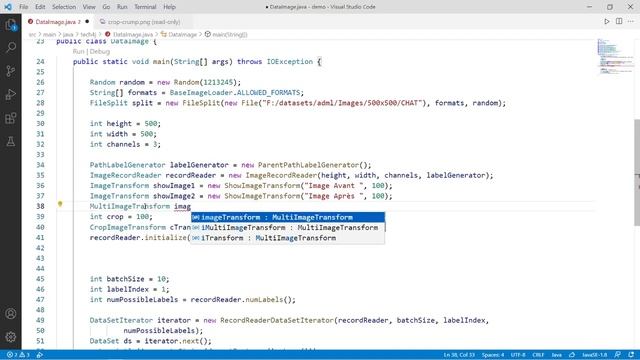Click the word 'batchSize' on line 45
The height and width of the screenshot is (360, 640).
[x=125, y=279]
